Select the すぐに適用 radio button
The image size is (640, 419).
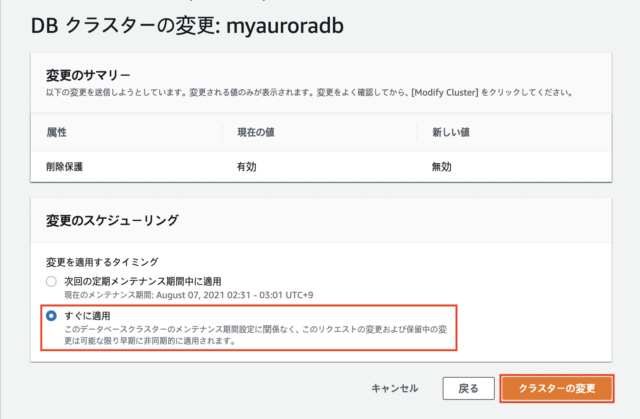pos(51,316)
